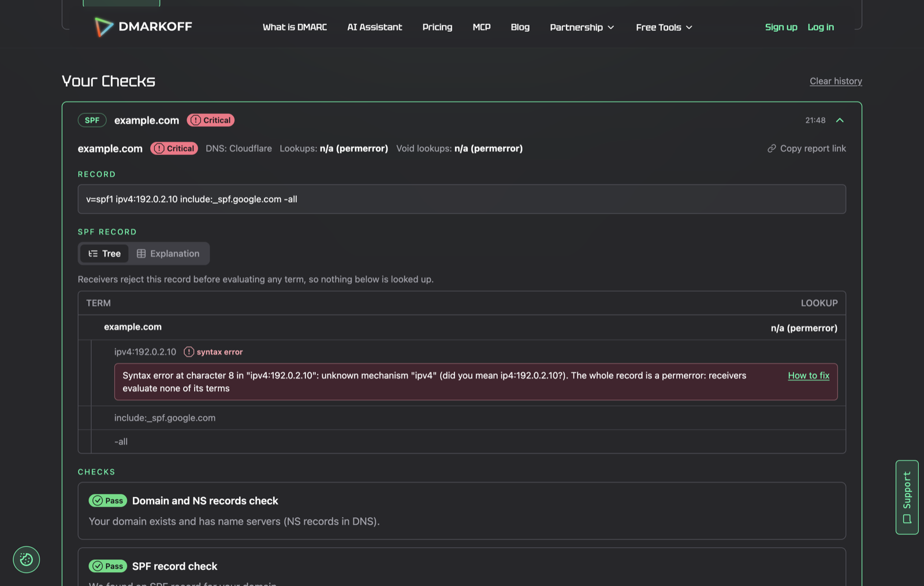Open cookie settings icon

27,559
